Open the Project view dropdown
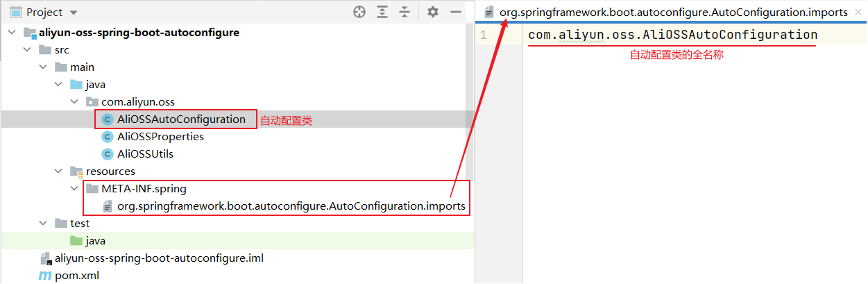 click(74, 12)
